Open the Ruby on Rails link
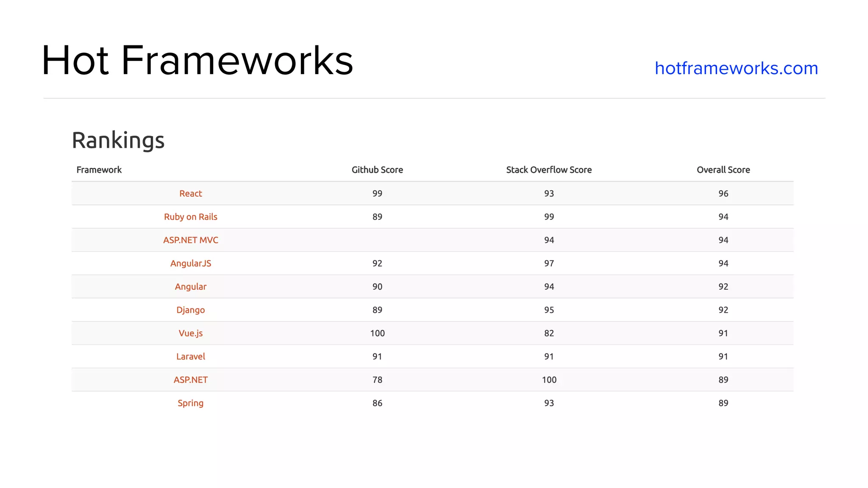Image resolution: width=868 pixels, height=488 pixels. [x=190, y=217]
